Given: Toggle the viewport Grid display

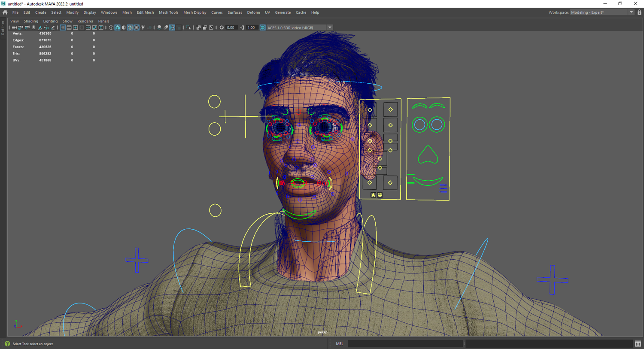Looking at the screenshot, I should [x=63, y=27].
